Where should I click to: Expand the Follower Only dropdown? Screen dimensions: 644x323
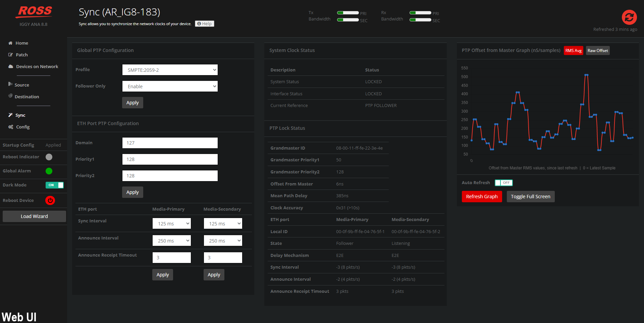tap(170, 86)
